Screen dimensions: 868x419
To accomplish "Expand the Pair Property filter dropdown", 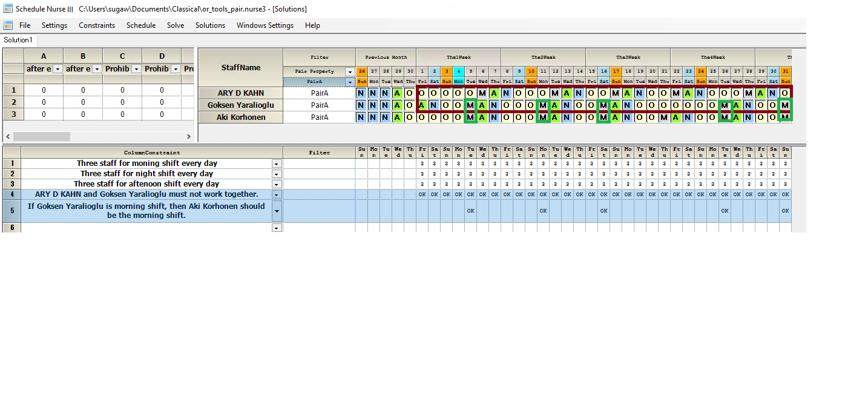I will tap(349, 72).
